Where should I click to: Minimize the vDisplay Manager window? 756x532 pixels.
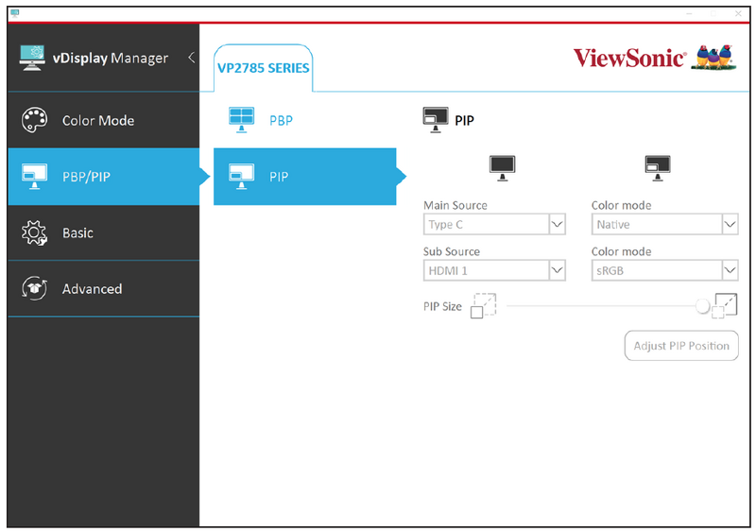click(x=689, y=14)
